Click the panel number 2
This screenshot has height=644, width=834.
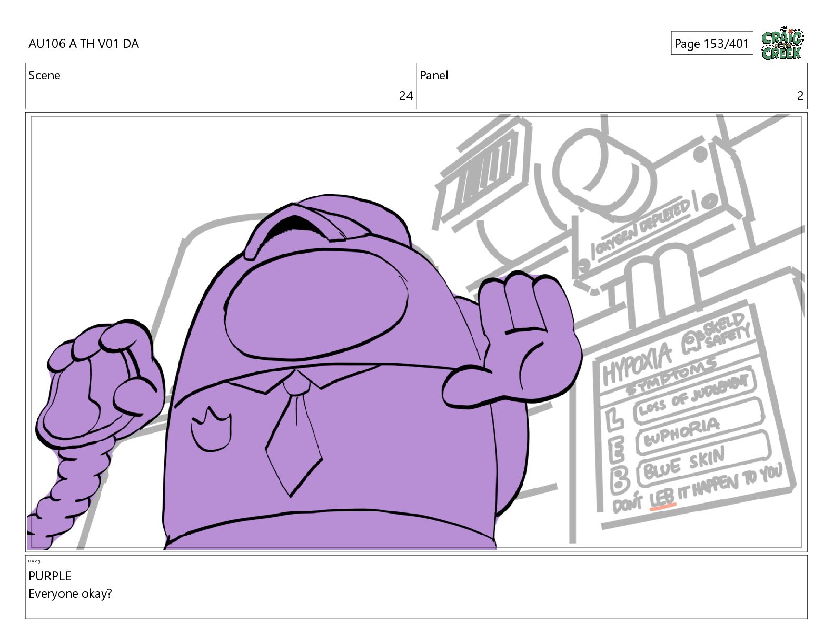point(800,96)
